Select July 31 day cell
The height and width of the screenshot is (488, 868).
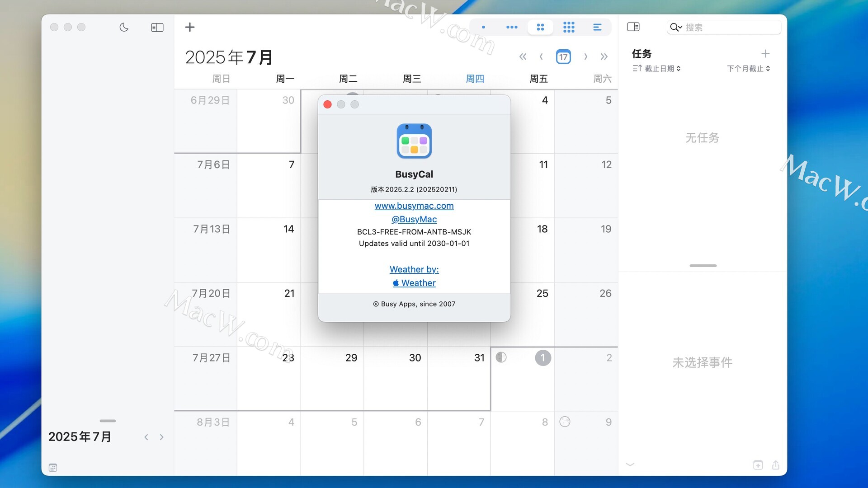pyautogui.click(x=459, y=379)
